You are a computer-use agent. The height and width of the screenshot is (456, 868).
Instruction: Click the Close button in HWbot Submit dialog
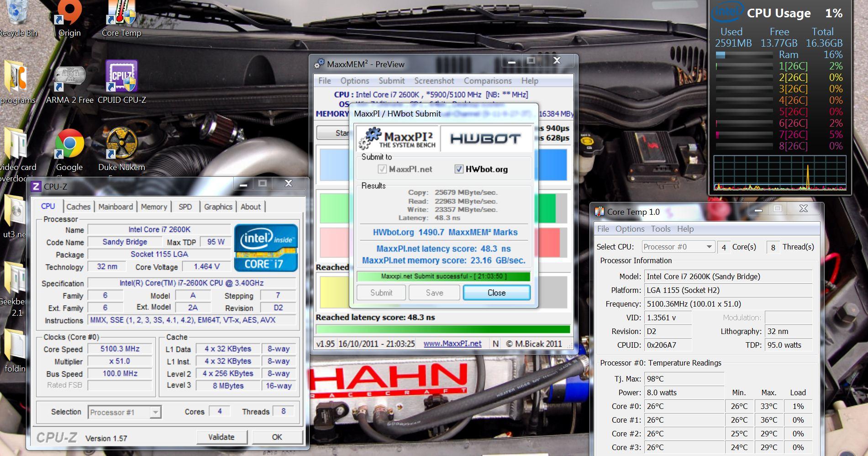click(497, 293)
